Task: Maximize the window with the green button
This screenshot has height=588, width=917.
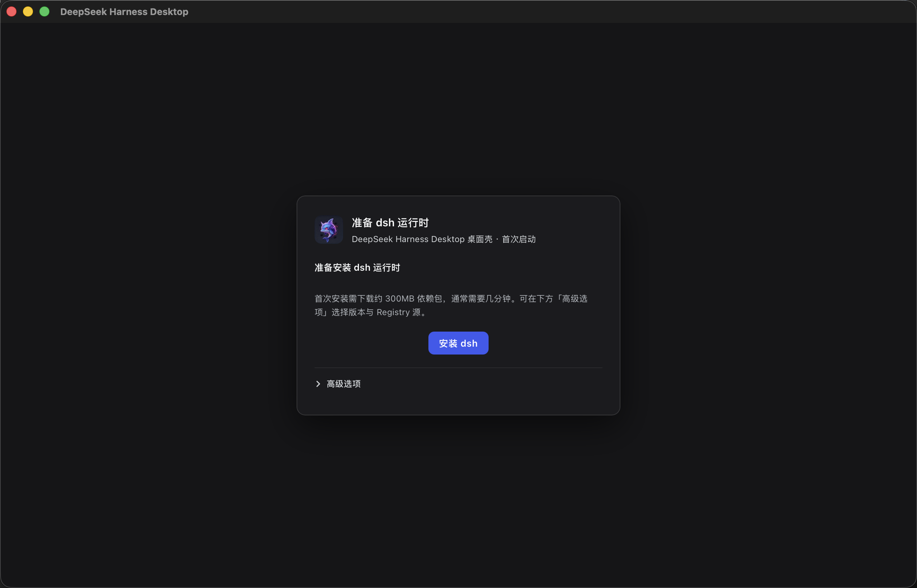Action: 44,11
